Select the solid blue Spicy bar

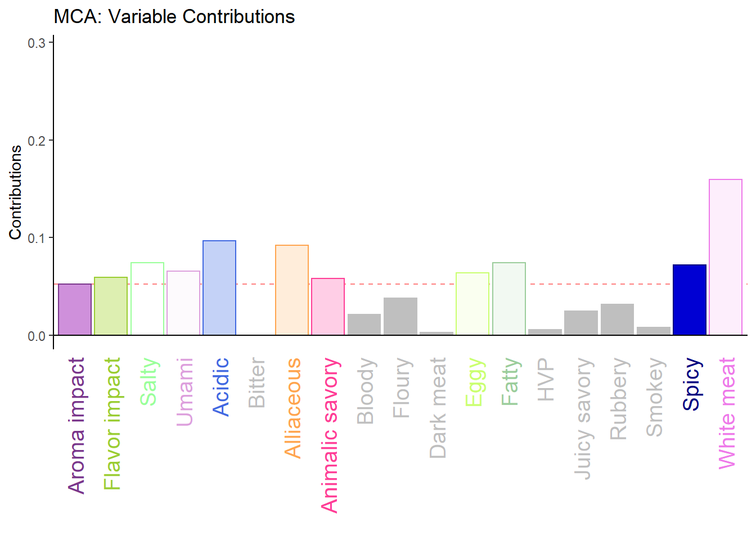[x=690, y=300]
